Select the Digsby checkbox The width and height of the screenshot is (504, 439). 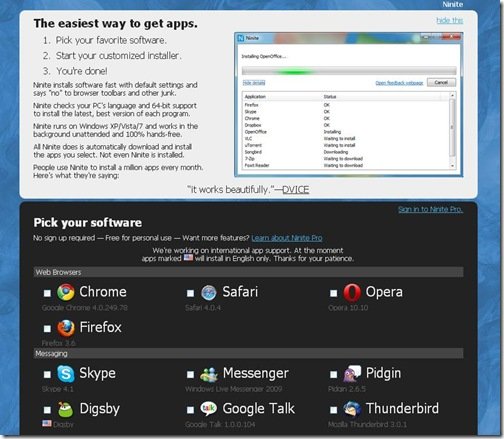pos(47,410)
